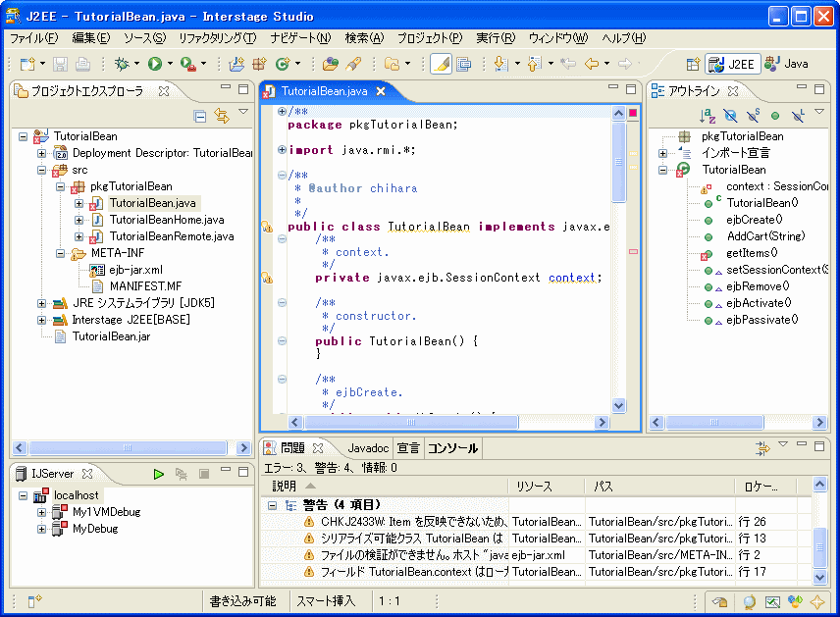The image size is (840, 617).
Task: Collapse the TutorialBean project node
Action: [23, 136]
